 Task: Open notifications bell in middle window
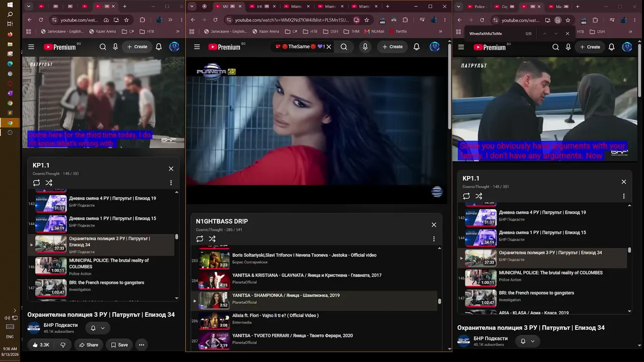tap(417, 47)
